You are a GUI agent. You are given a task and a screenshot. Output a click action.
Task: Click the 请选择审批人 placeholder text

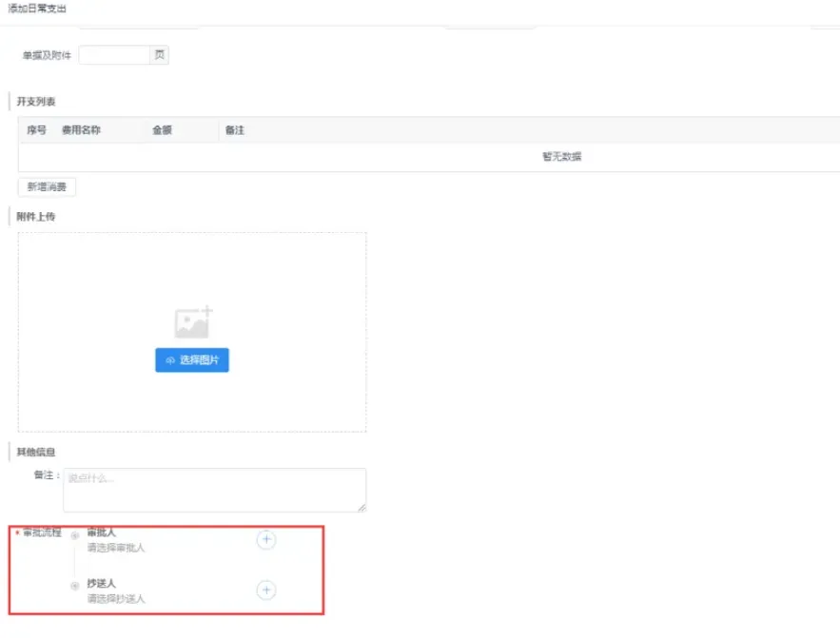pos(116,548)
